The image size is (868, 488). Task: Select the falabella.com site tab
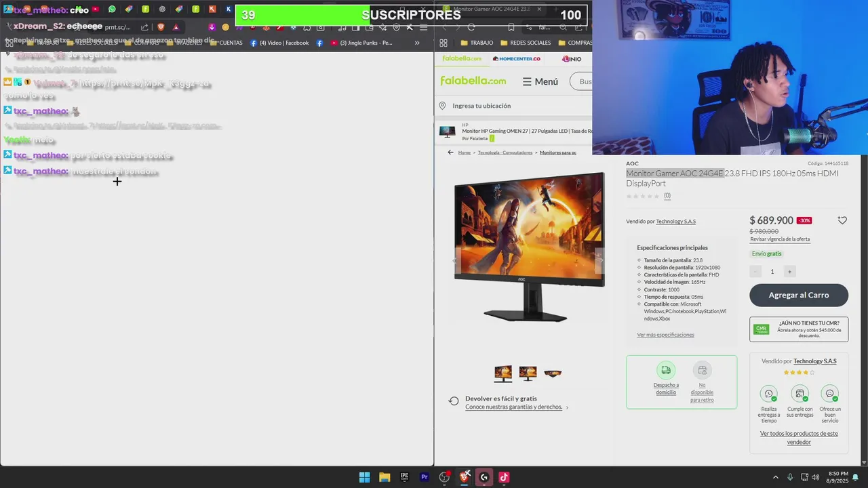click(x=462, y=59)
